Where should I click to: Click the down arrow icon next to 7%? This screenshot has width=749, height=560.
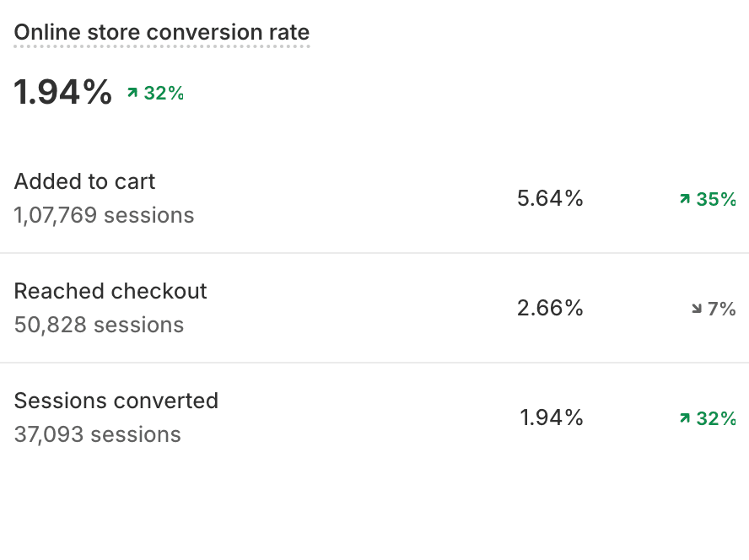point(697,309)
